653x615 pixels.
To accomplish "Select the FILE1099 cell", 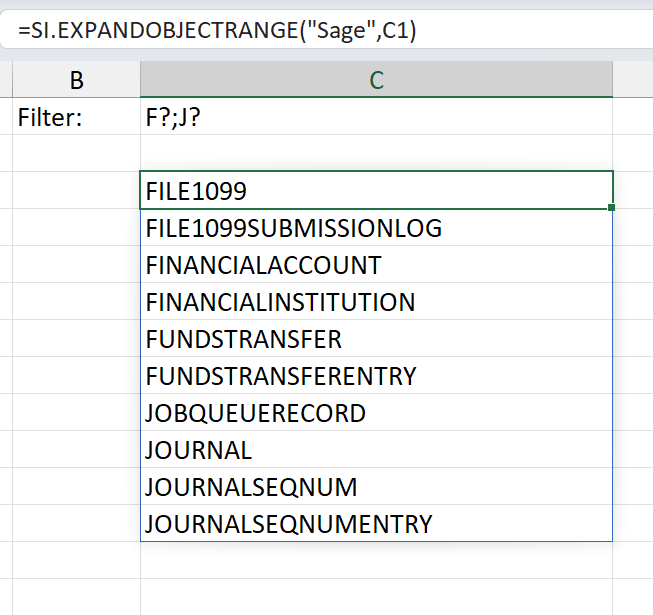I will 376,190.
